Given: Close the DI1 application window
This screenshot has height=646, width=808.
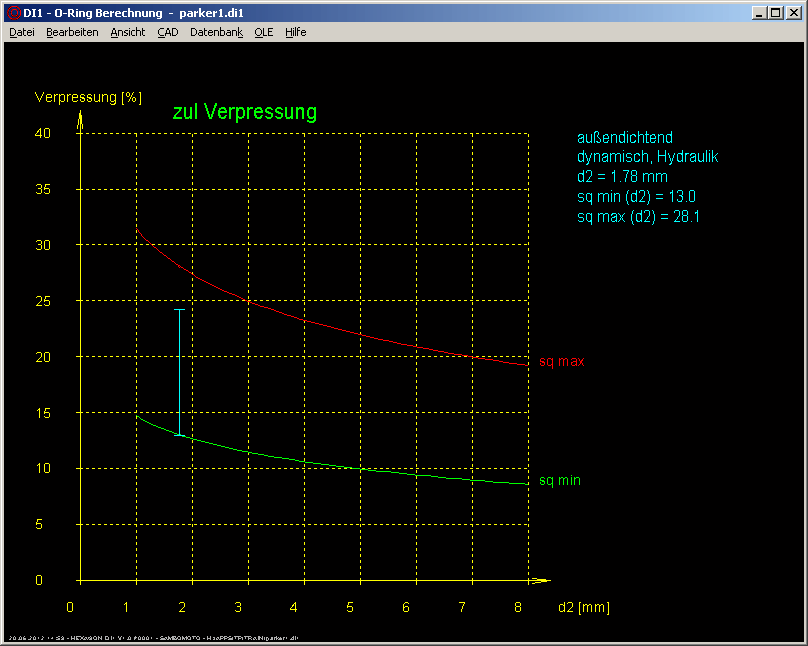Looking at the screenshot, I should [793, 12].
